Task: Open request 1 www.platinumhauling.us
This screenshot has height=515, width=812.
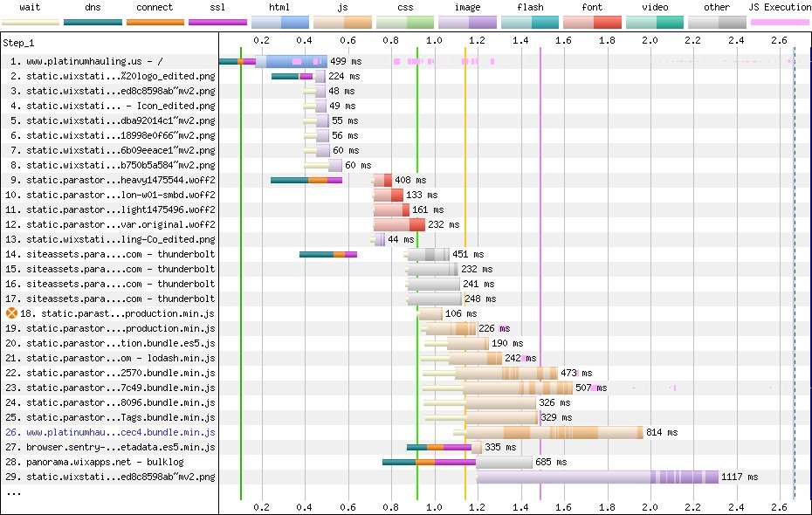Action: click(x=112, y=62)
